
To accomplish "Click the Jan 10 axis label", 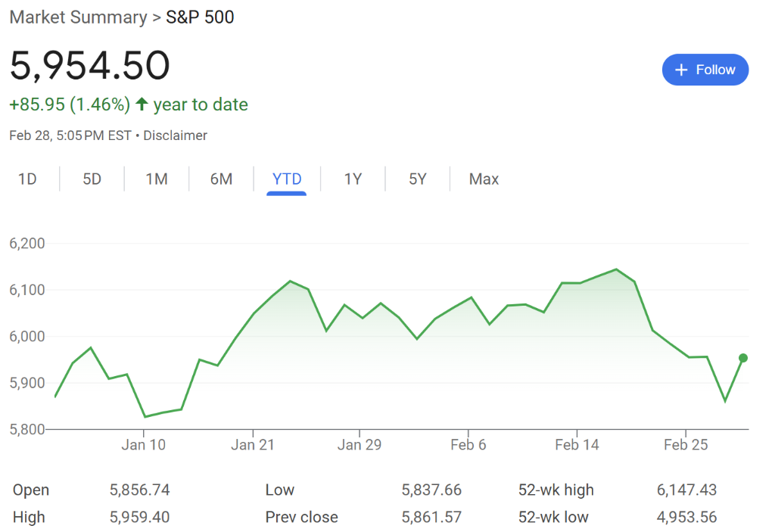I will tap(143, 445).
